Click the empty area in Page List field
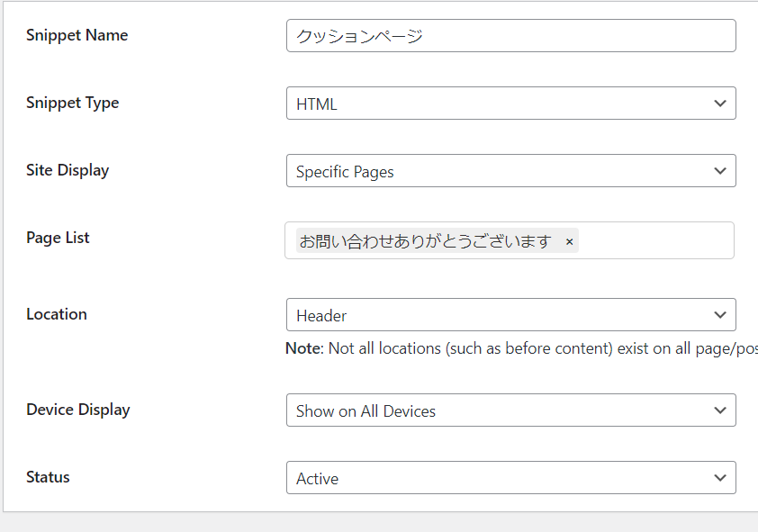Viewport: 758px width, 532px height. pos(657,241)
